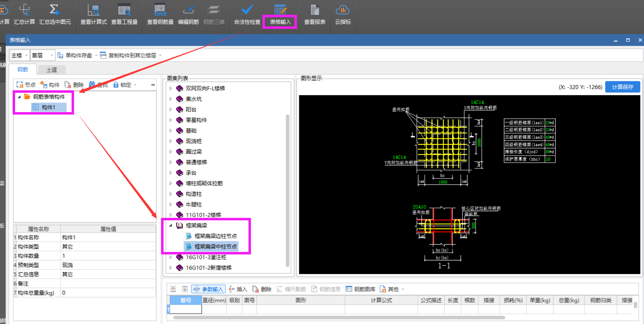
Task: Click 单构件存盘 save icon
Action: [x=75, y=55]
